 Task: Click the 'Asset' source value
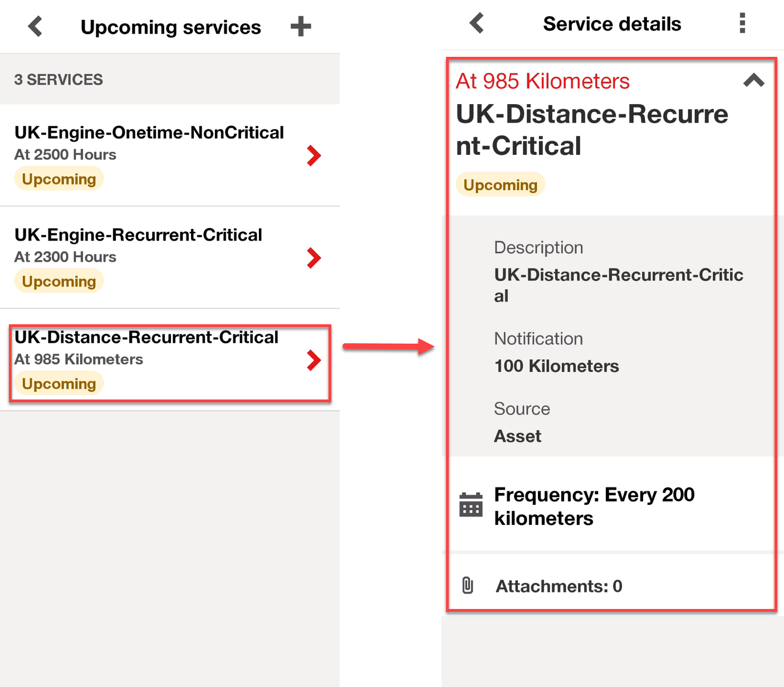[518, 436]
